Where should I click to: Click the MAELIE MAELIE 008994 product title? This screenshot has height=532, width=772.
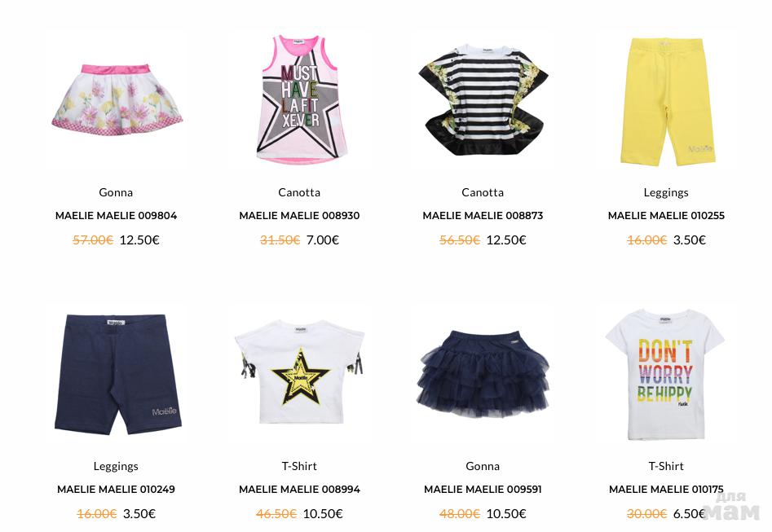coord(299,489)
